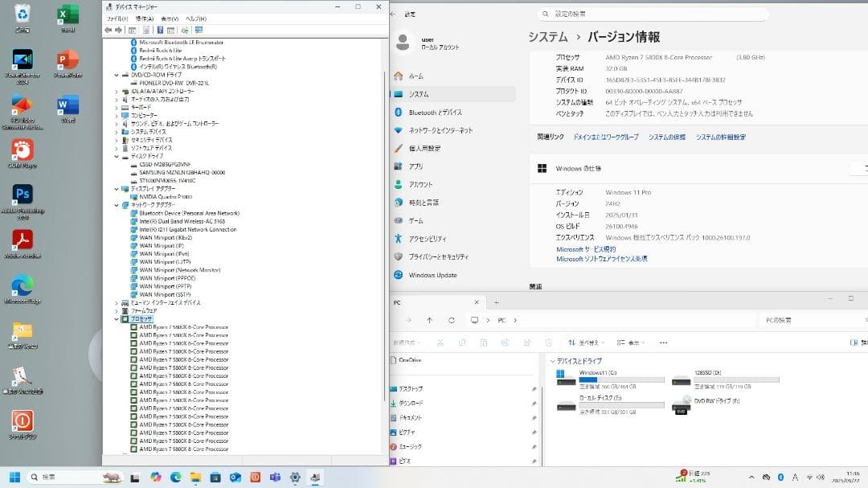Select Windows Update in Settings sidebar
The height and width of the screenshot is (488, 868).
435,275
